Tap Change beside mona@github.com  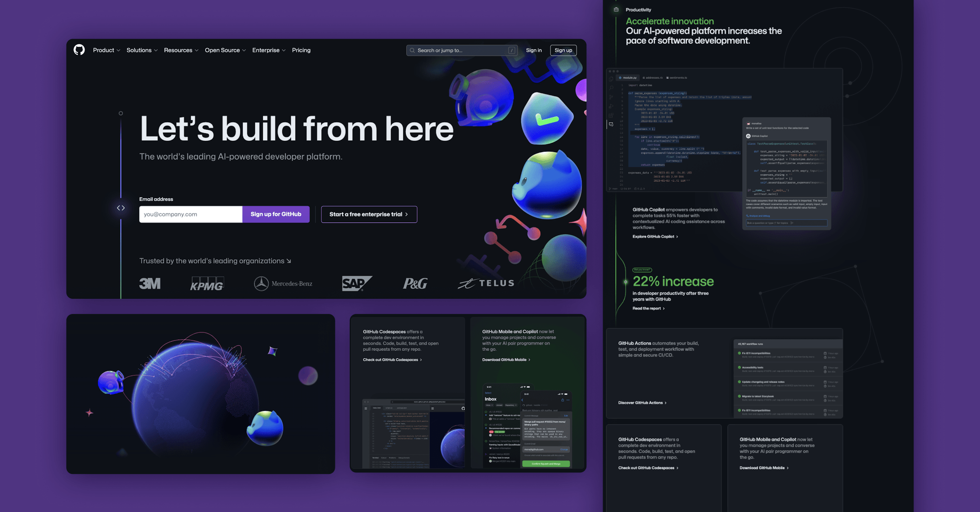click(x=564, y=450)
